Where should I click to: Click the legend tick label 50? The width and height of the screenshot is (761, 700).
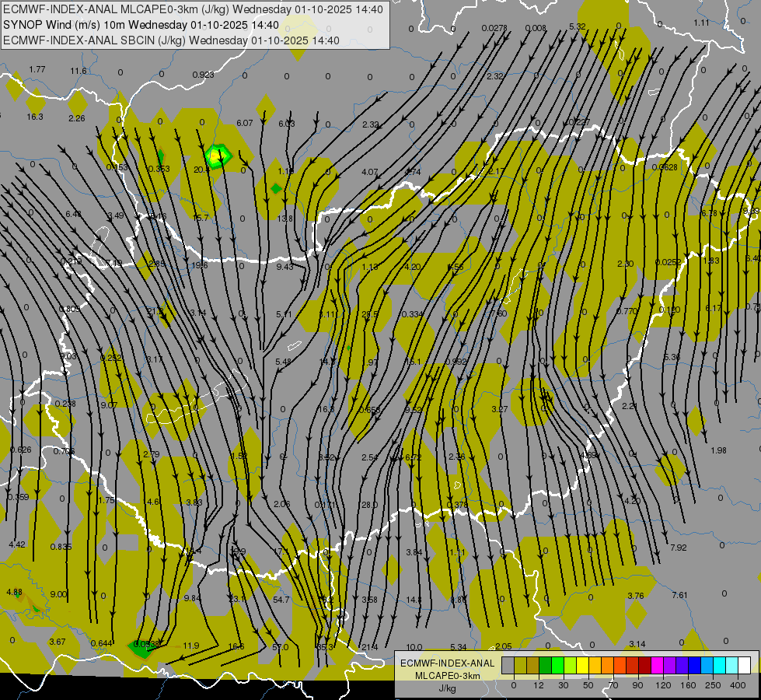coord(588,685)
